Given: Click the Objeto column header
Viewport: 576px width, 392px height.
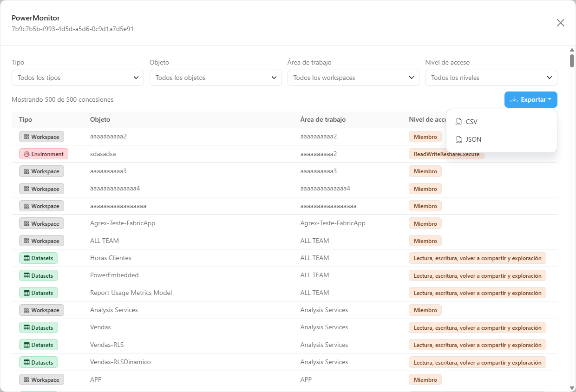Looking at the screenshot, I should click(100, 119).
